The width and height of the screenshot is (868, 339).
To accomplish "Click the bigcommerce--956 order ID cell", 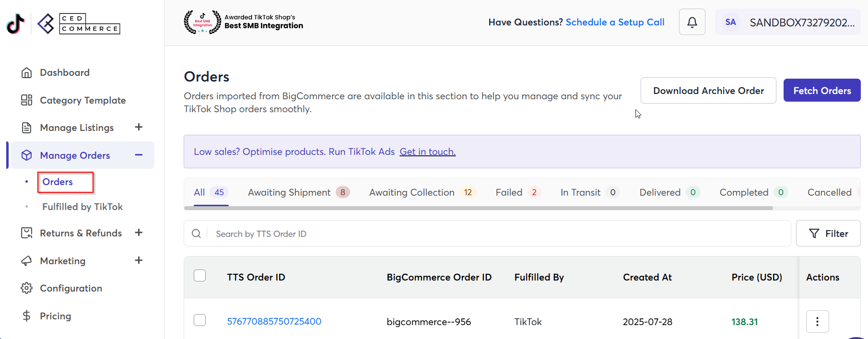I will (429, 322).
